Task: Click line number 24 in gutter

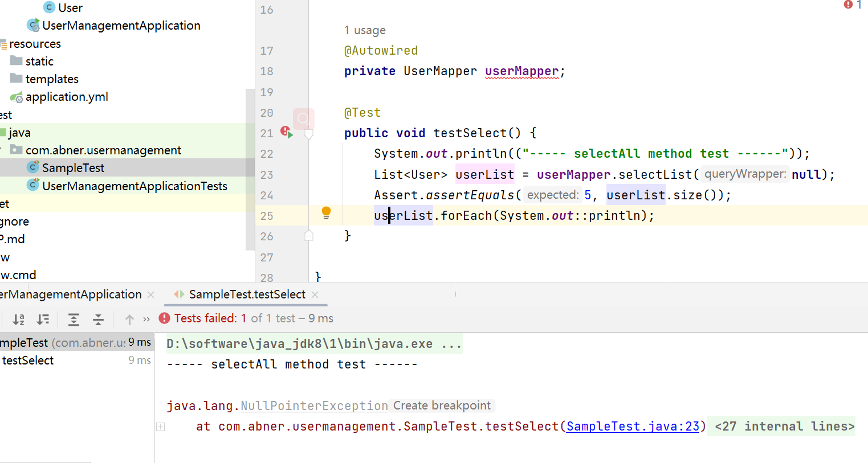Action: click(267, 195)
